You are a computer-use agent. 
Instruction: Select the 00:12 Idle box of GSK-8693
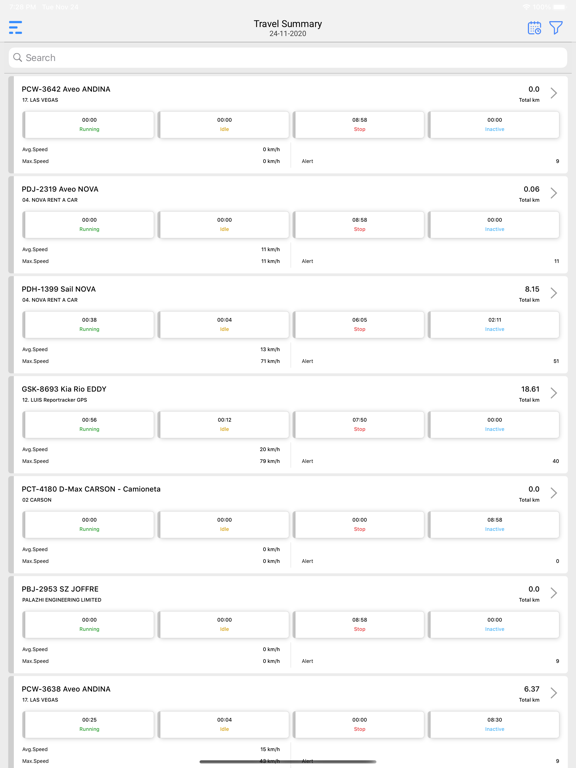click(x=224, y=425)
